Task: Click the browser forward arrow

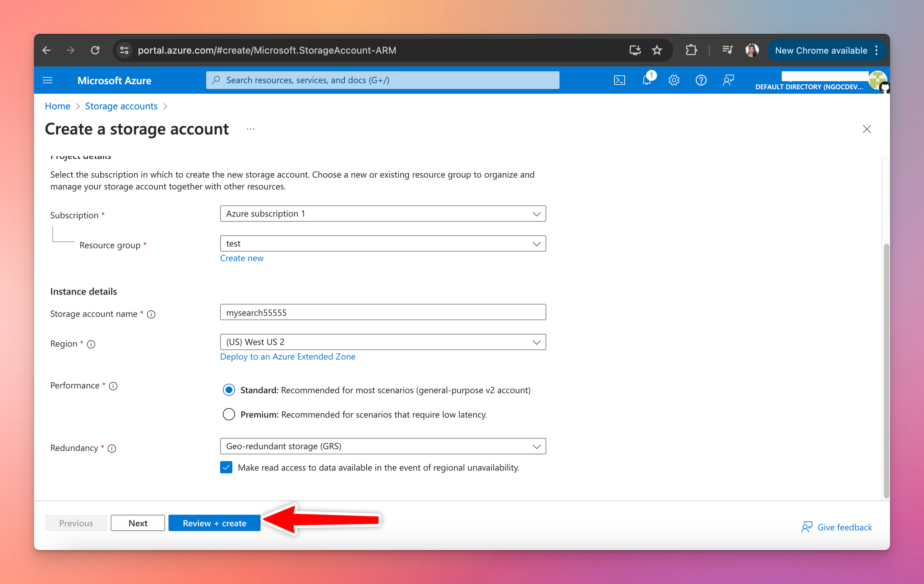Action: (x=70, y=50)
